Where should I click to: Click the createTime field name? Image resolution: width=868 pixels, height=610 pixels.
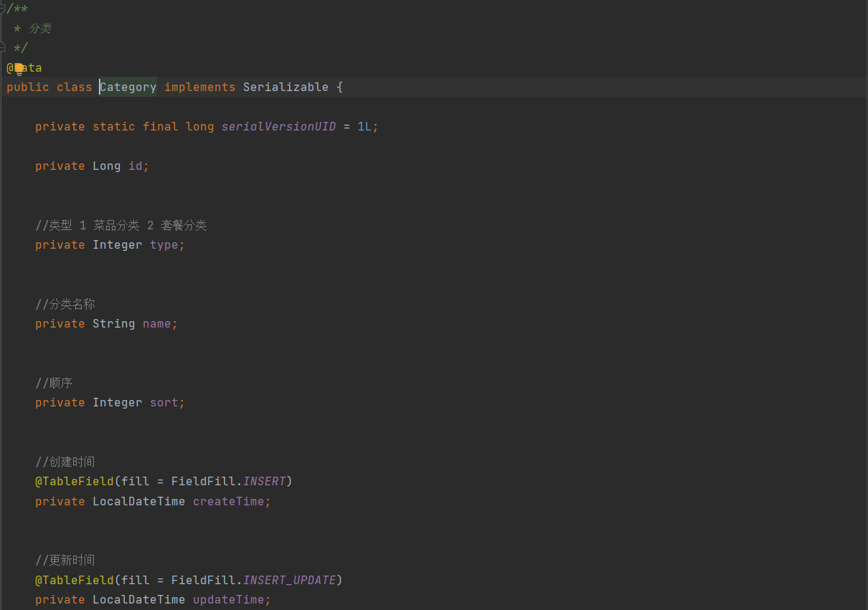[x=228, y=502]
